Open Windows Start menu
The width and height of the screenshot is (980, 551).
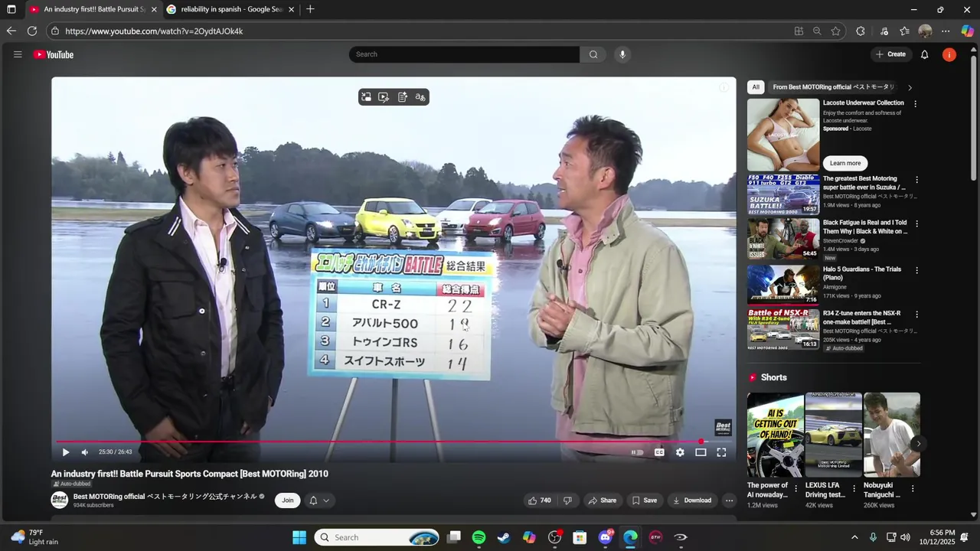tap(299, 537)
